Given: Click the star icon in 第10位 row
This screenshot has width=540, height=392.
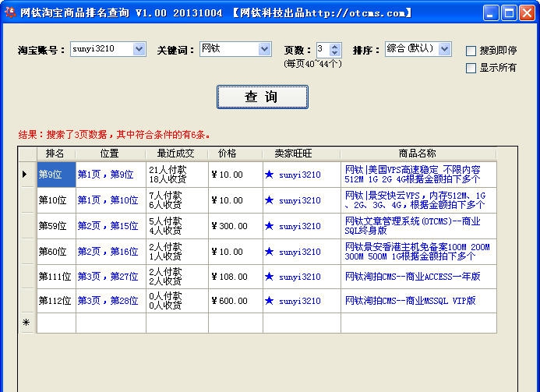Looking at the screenshot, I should (270, 200).
